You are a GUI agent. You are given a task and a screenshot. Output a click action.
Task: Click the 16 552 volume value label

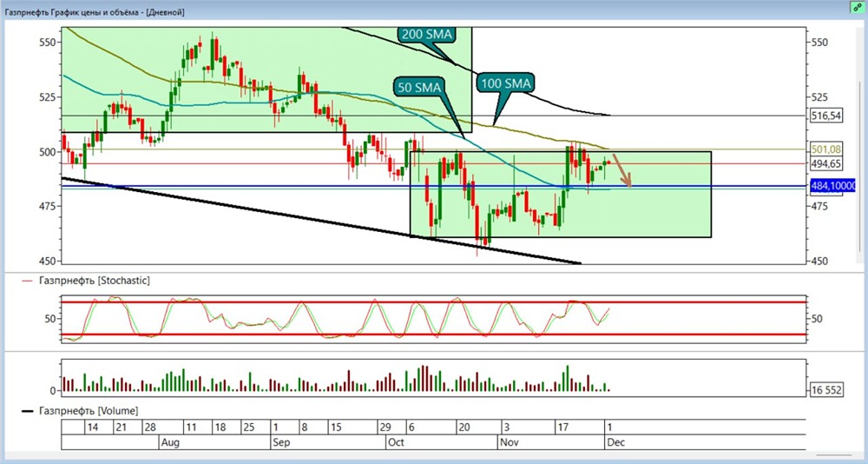point(826,390)
